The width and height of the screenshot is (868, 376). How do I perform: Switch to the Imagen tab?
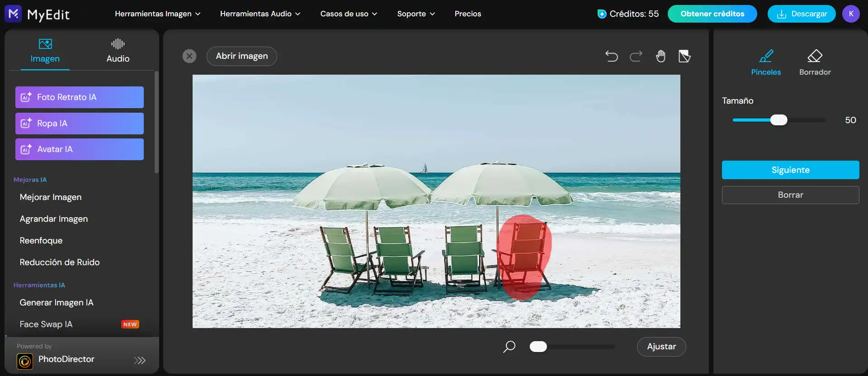(x=45, y=51)
